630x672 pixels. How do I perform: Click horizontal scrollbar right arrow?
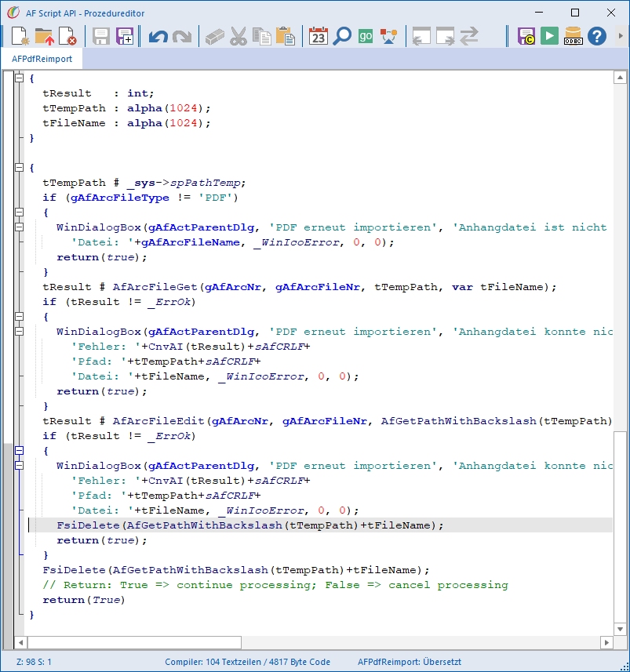pyautogui.click(x=606, y=642)
